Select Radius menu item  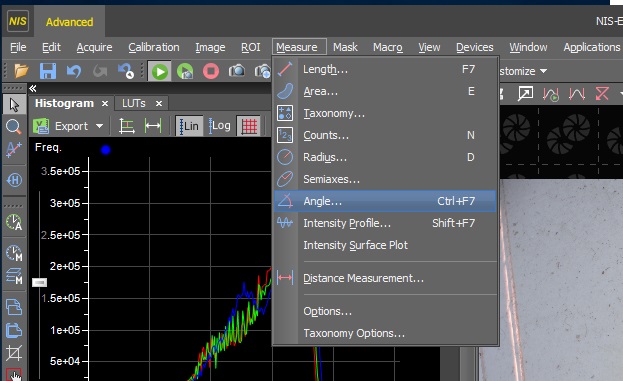385,157
